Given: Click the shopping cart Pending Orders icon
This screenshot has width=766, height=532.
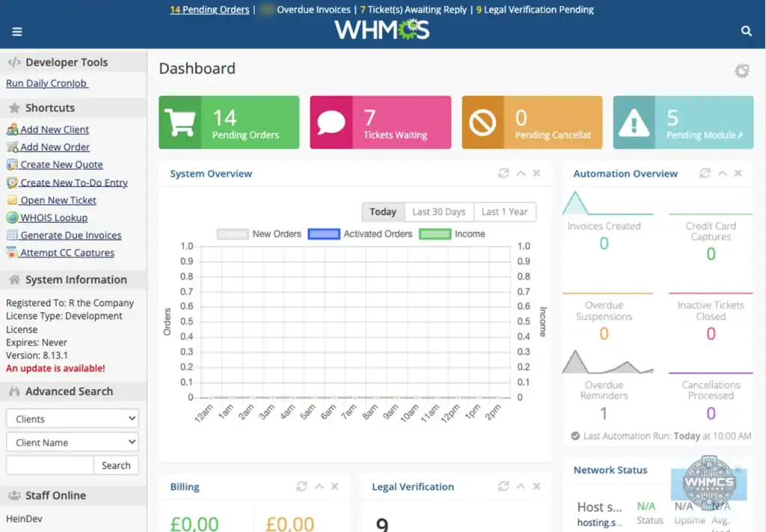Looking at the screenshot, I should (180, 122).
